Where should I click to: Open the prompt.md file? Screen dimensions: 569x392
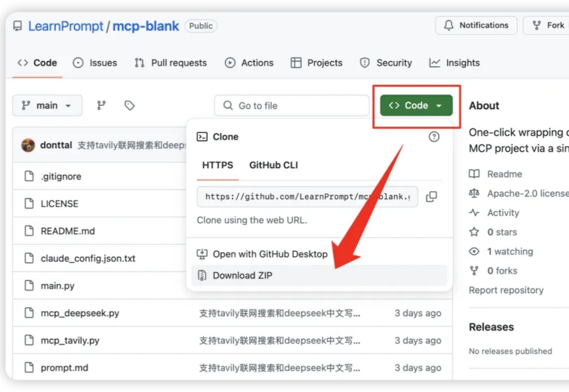point(65,368)
